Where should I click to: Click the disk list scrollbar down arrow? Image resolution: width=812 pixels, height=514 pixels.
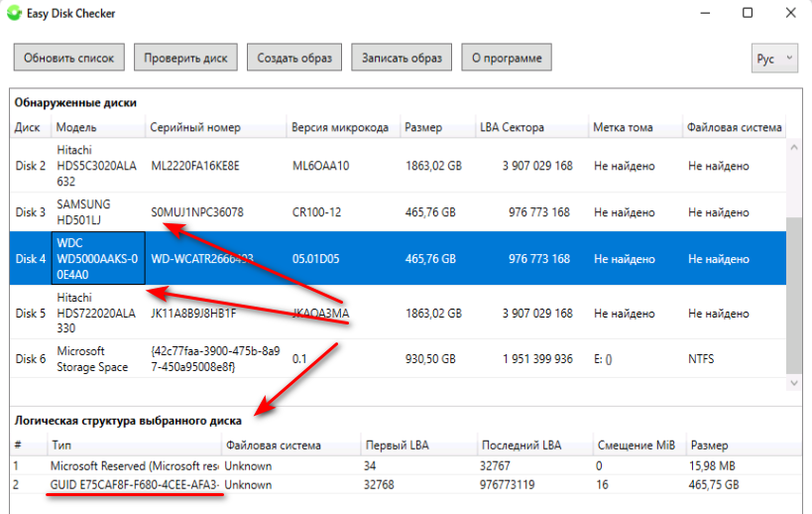(x=794, y=383)
